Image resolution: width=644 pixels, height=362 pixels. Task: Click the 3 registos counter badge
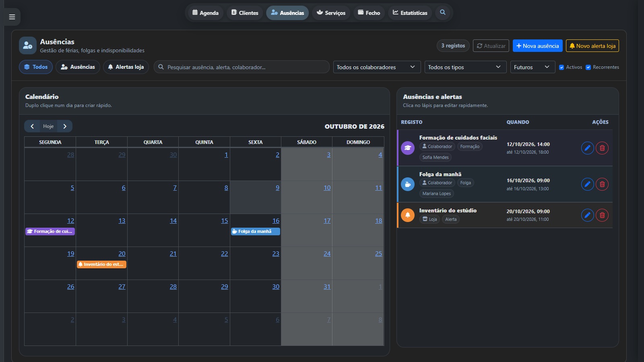click(453, 46)
